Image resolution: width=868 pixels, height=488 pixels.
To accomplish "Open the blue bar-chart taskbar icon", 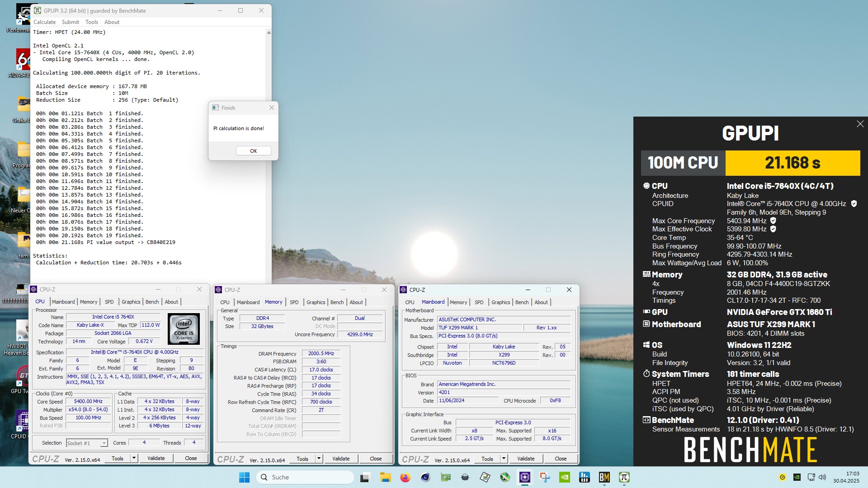I will (x=585, y=477).
